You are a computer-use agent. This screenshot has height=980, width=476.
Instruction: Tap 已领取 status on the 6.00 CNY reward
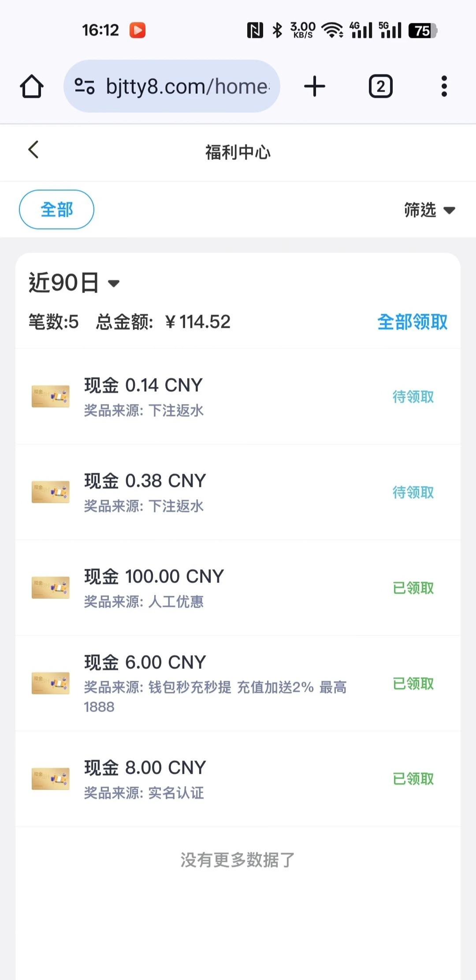click(x=413, y=684)
